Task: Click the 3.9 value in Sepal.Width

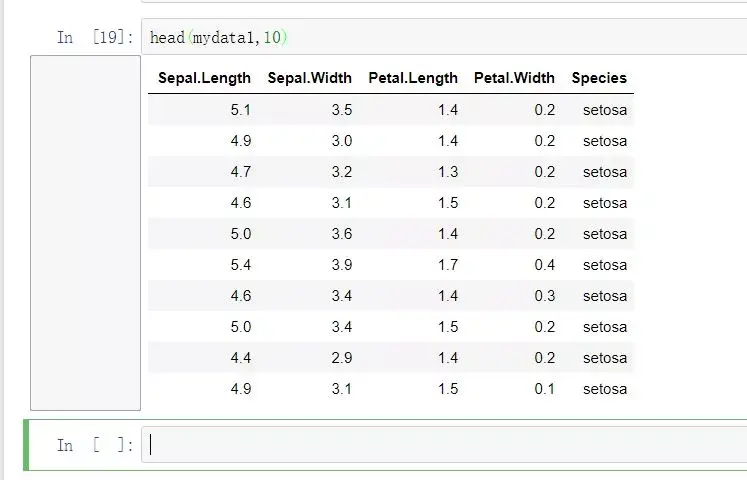Action: pos(341,265)
